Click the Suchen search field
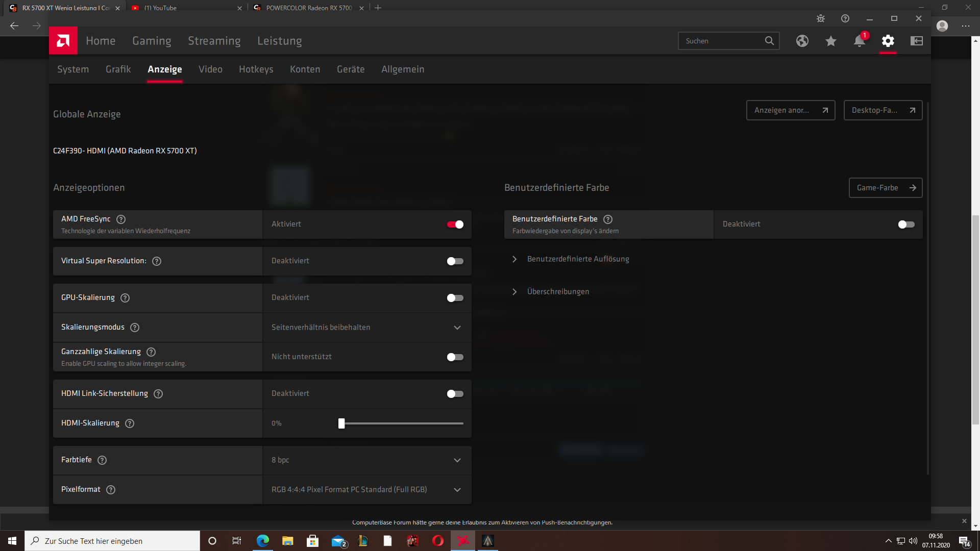The image size is (980, 551). (x=722, y=41)
